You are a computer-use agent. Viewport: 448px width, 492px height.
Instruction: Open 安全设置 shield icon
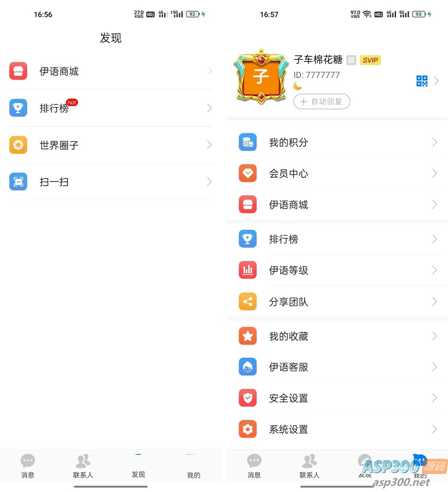pos(247,398)
